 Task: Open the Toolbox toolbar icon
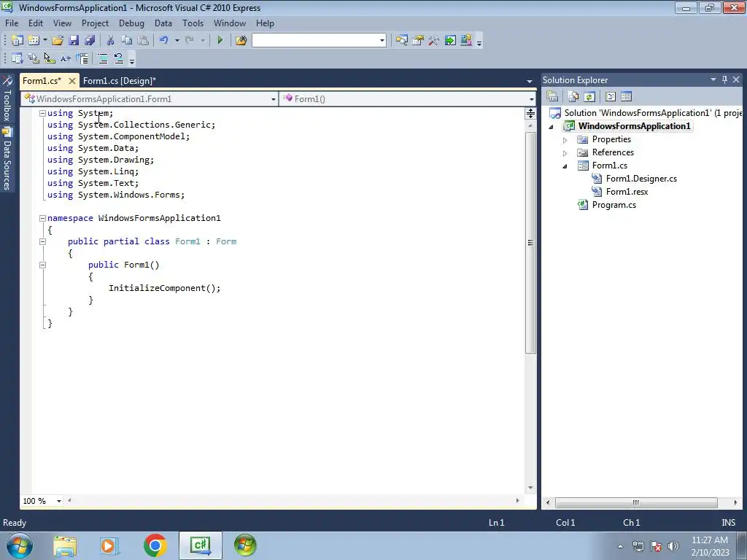433,41
